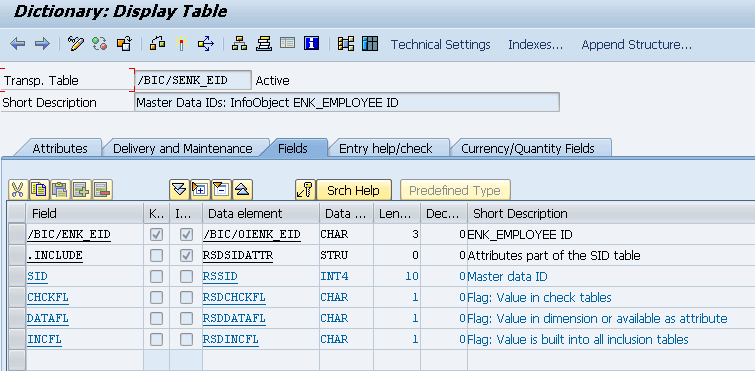Run the Check object icon
Viewport: 755px width, 371px height.
157,44
